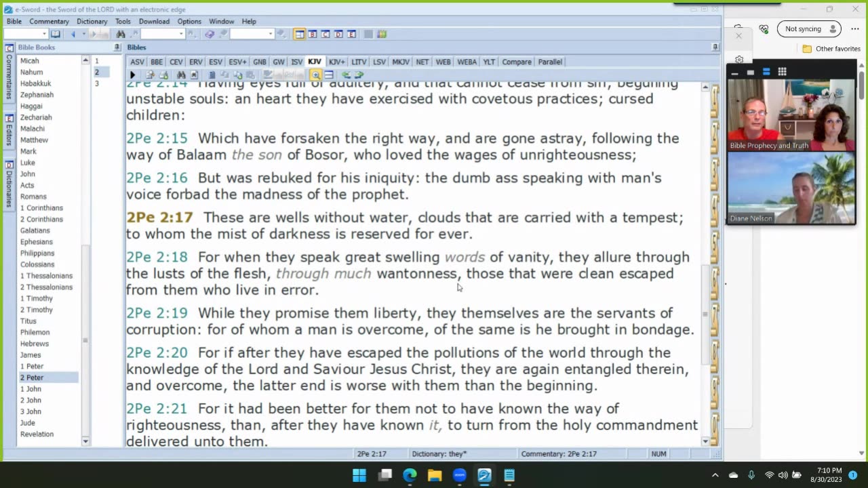868x488 pixels.
Task: Click the Edge browser health heart icon
Action: [x=764, y=29]
